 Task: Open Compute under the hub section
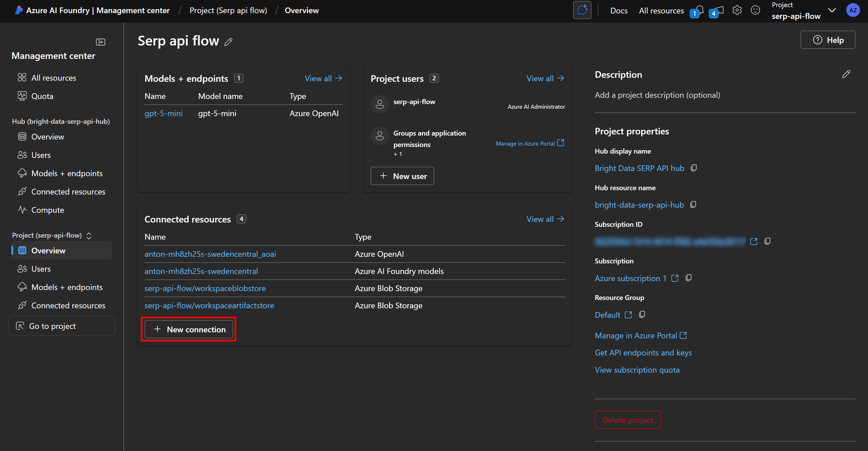coord(47,210)
